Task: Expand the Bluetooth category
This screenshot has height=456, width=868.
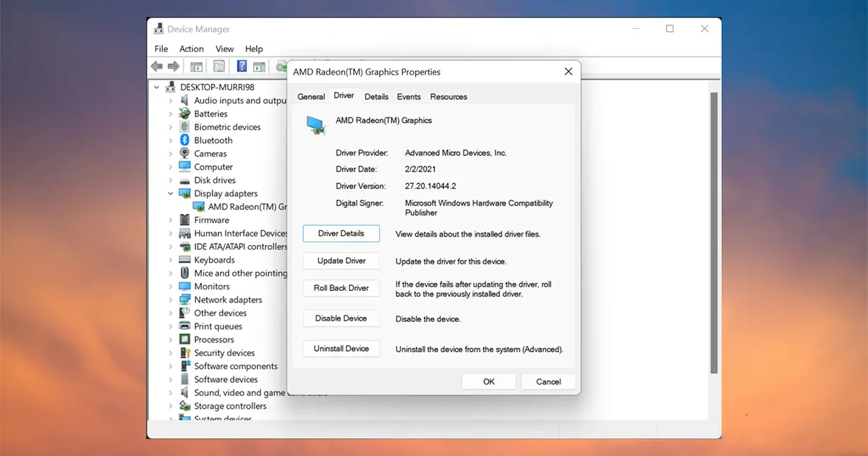Action: 171,140
